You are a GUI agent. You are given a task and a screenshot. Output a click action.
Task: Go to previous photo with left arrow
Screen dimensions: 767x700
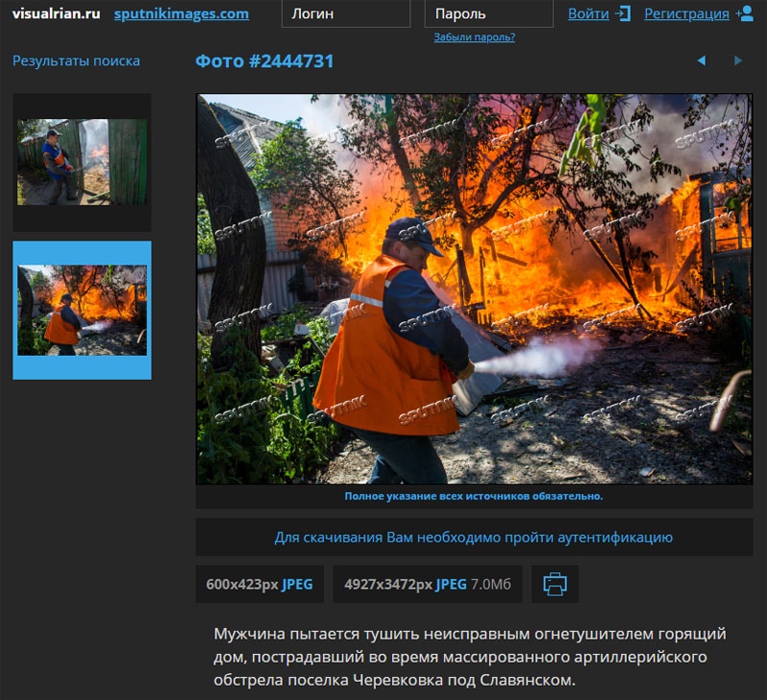(702, 60)
